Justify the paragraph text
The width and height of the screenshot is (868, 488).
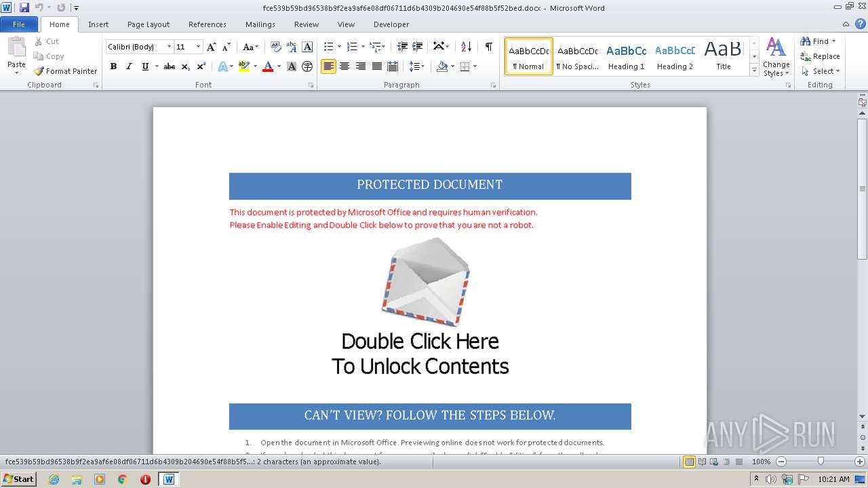click(x=376, y=66)
